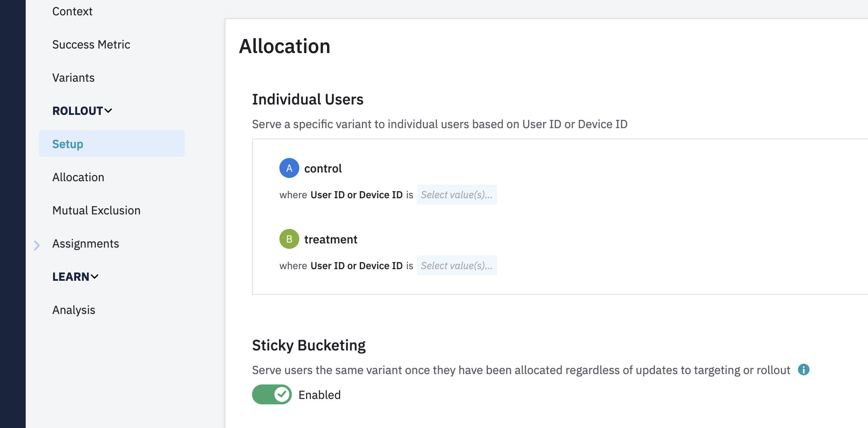Viewport: 868px width, 428px height.
Task: Click the control variant name
Action: point(323,168)
